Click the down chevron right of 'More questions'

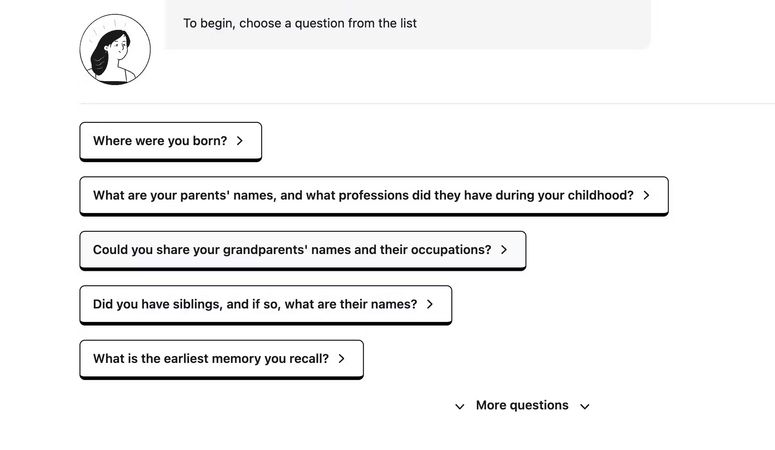tap(585, 406)
